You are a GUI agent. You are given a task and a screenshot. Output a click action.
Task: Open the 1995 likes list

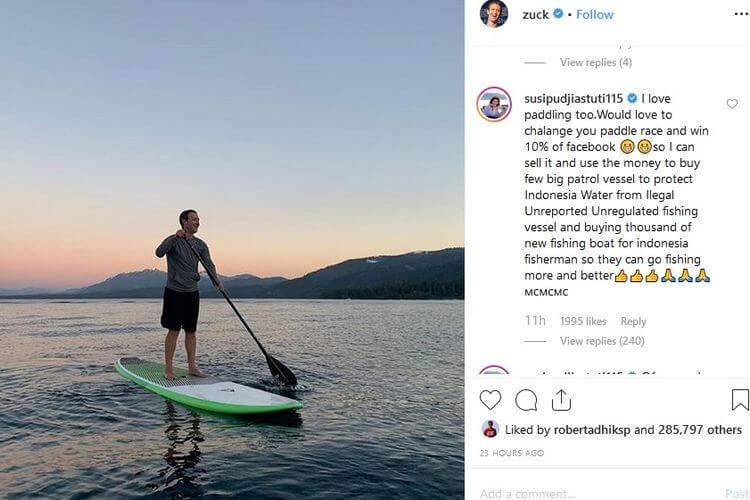(583, 321)
